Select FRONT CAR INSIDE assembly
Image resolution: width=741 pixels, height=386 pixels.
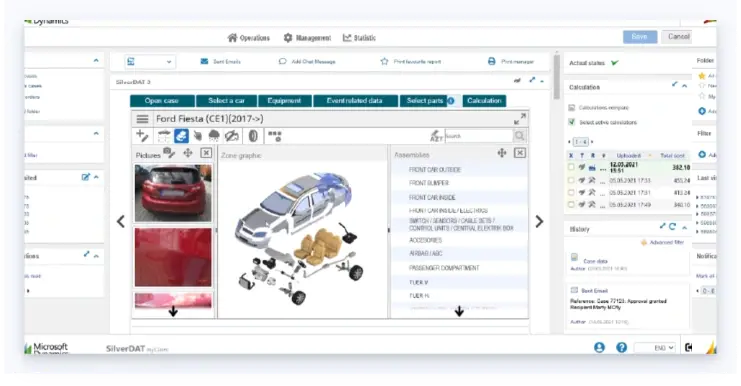(x=459, y=197)
